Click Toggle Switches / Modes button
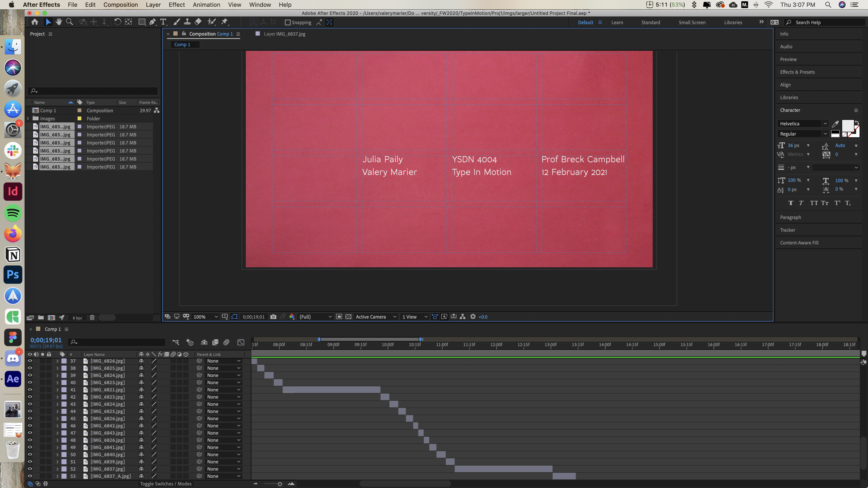868x488 pixels. (166, 484)
